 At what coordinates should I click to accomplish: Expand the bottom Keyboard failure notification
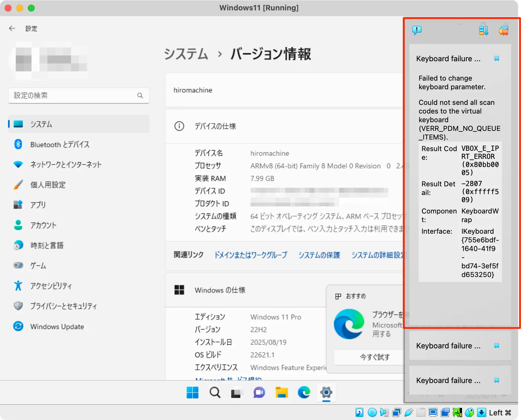pos(448,380)
